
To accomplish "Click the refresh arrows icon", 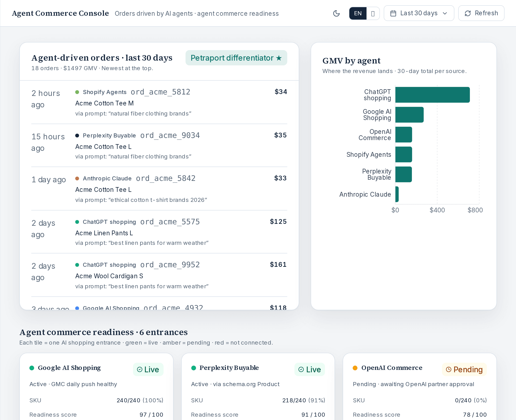I will (x=468, y=13).
